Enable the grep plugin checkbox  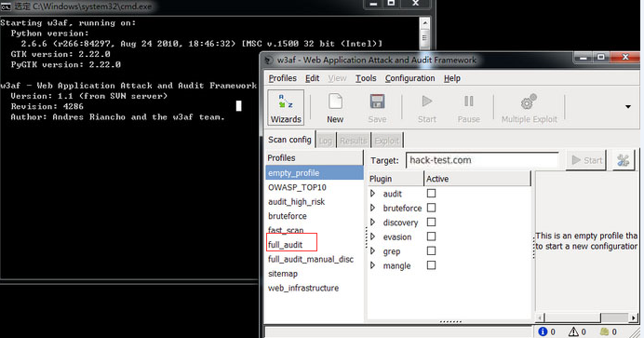(431, 250)
